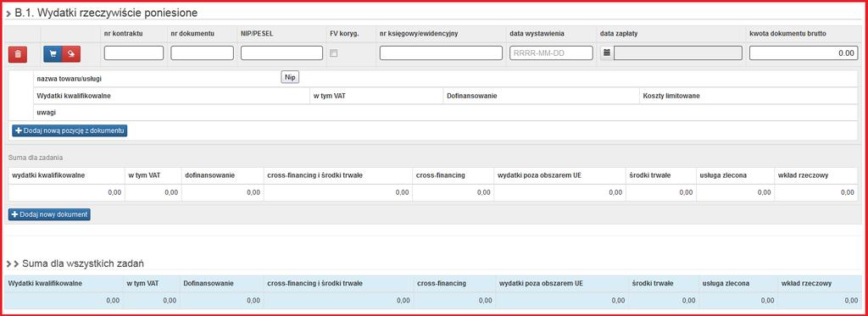Click wydatki kwalifikowalne header in Suma dla zadania
Image resolution: width=868 pixels, height=316 pixels.
tap(47, 175)
